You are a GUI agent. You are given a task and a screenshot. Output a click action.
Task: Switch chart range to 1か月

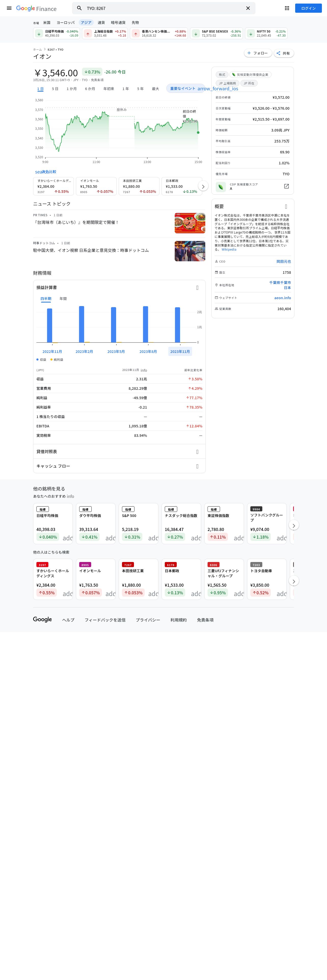click(72, 89)
